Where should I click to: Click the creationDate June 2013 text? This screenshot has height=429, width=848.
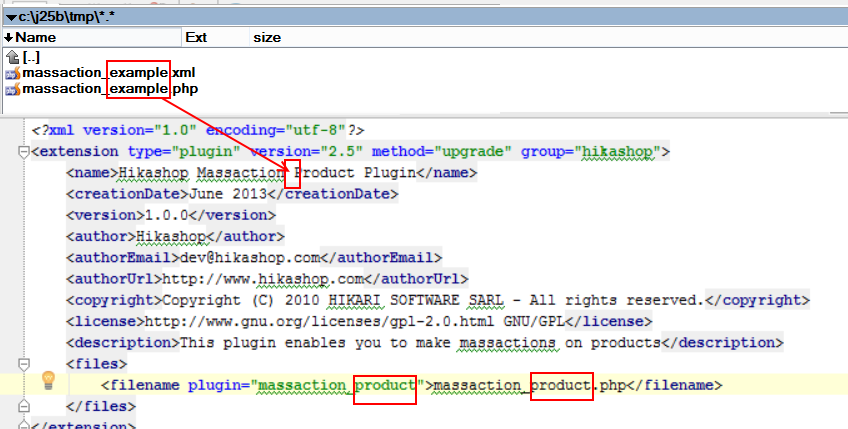tap(228, 194)
